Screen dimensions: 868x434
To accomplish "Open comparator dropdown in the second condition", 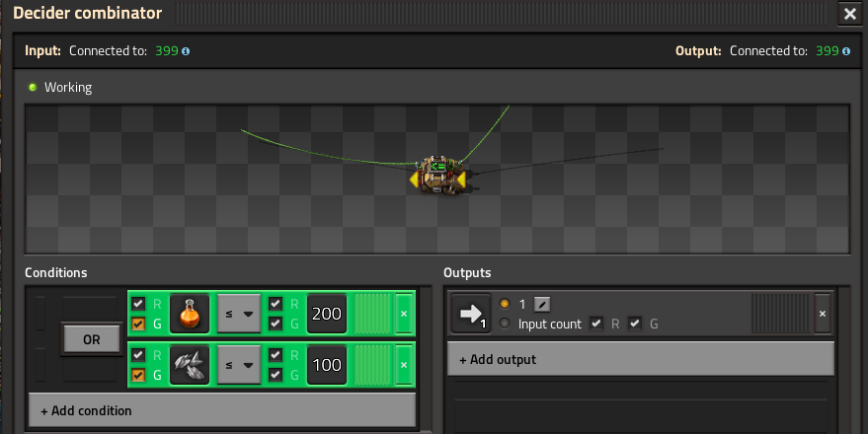I will [239, 364].
